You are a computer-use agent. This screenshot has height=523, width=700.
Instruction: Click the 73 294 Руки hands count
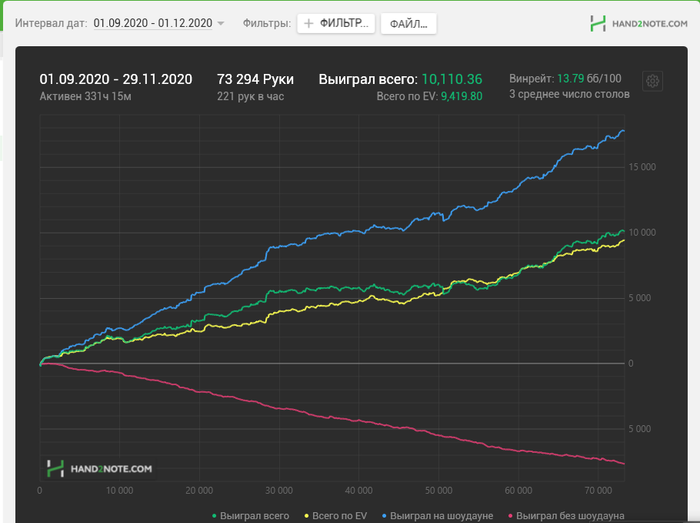tap(255, 79)
